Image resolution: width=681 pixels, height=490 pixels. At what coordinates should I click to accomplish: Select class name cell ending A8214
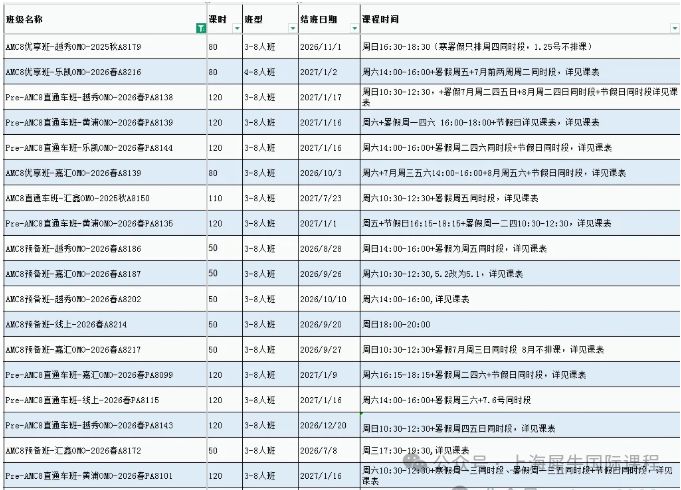105,324
